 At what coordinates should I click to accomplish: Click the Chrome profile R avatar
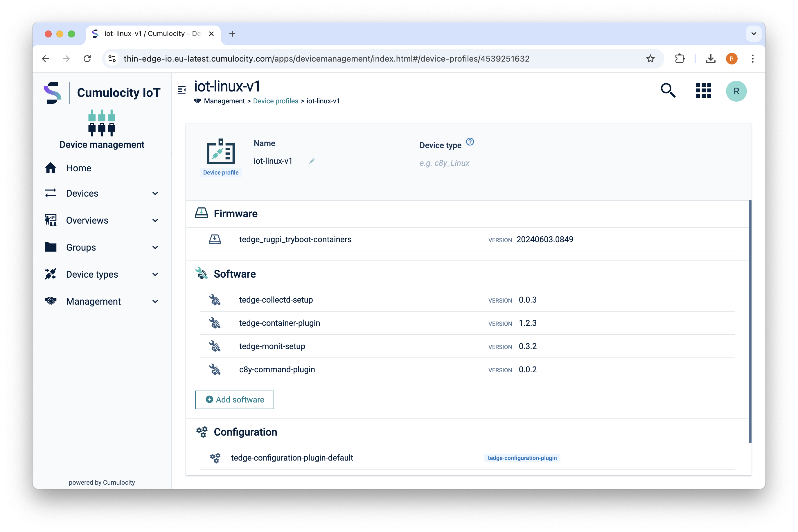[731, 59]
